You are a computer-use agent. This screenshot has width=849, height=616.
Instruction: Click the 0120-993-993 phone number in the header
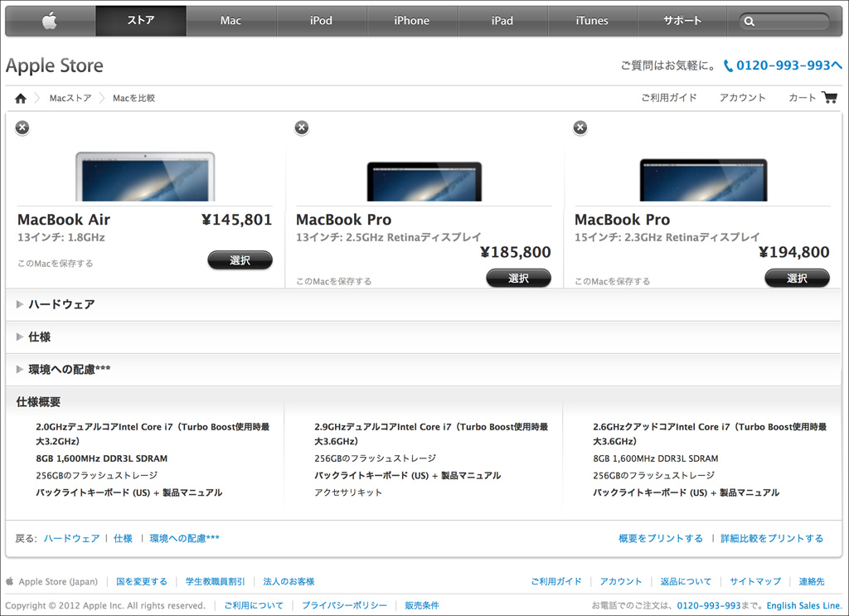pyautogui.click(x=784, y=65)
